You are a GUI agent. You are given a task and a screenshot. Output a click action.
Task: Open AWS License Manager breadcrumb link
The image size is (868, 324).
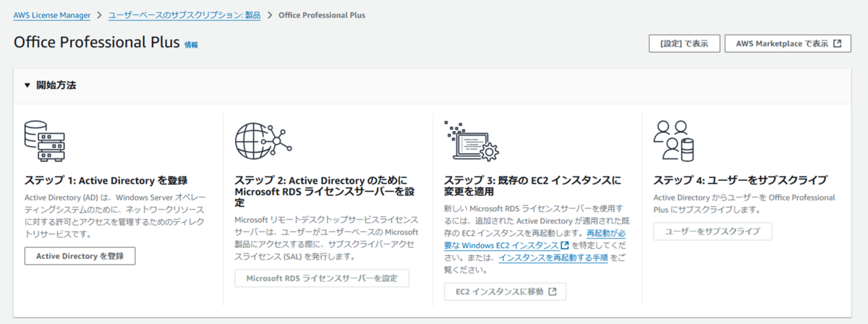pyautogui.click(x=52, y=14)
